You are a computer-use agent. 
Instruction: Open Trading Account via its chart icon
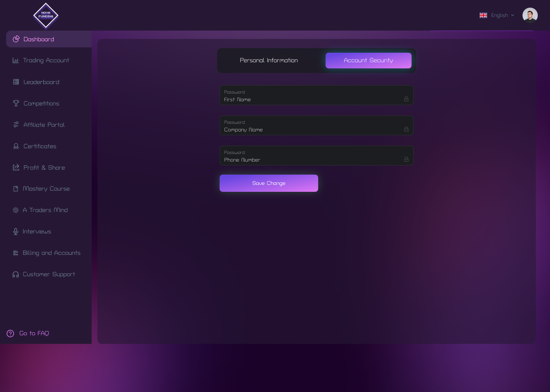tap(16, 60)
